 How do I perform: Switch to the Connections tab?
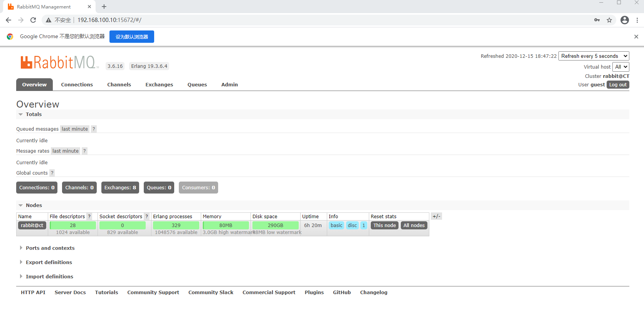pyautogui.click(x=77, y=84)
